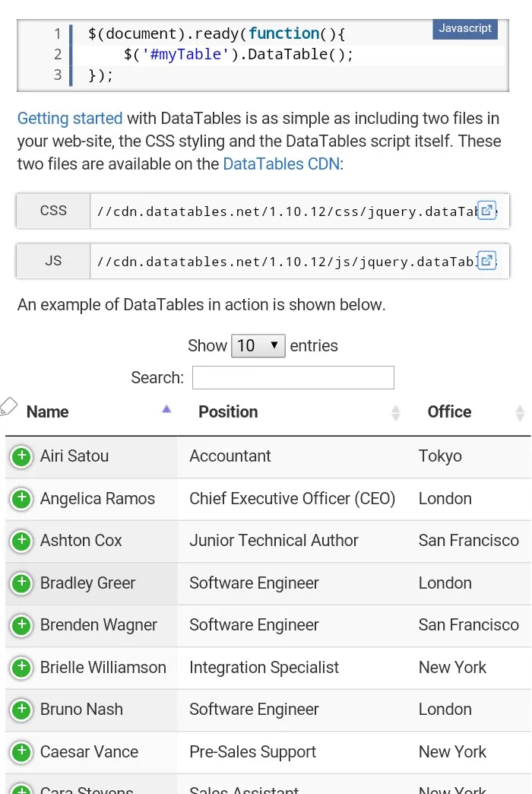
Task: Follow the Getting started link
Action: (x=70, y=119)
